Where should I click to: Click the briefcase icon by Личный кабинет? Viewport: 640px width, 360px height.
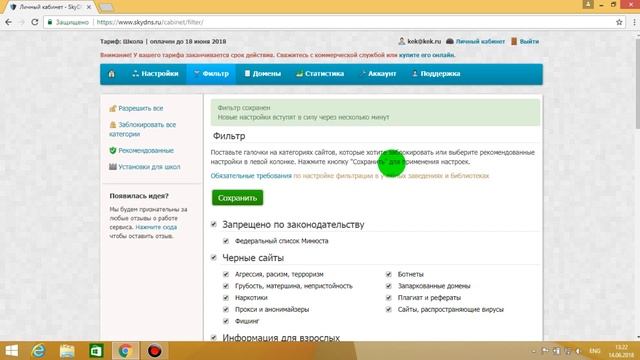pyautogui.click(x=450, y=41)
